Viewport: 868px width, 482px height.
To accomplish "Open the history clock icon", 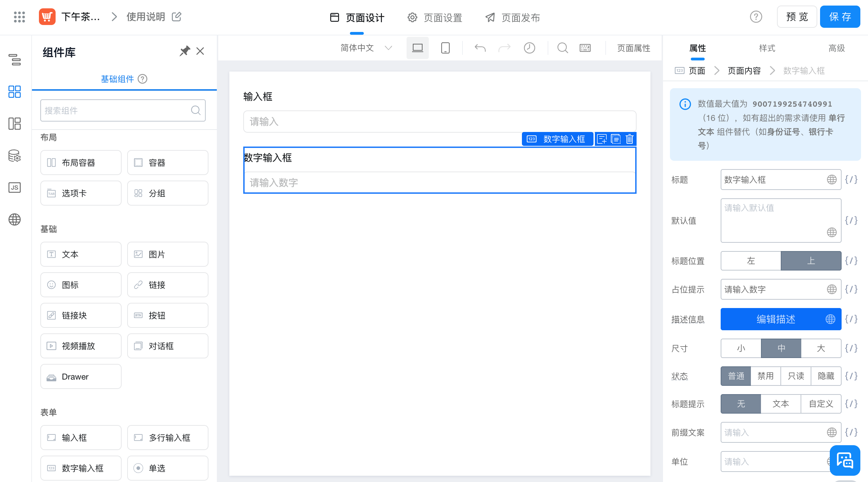I will click(x=529, y=48).
